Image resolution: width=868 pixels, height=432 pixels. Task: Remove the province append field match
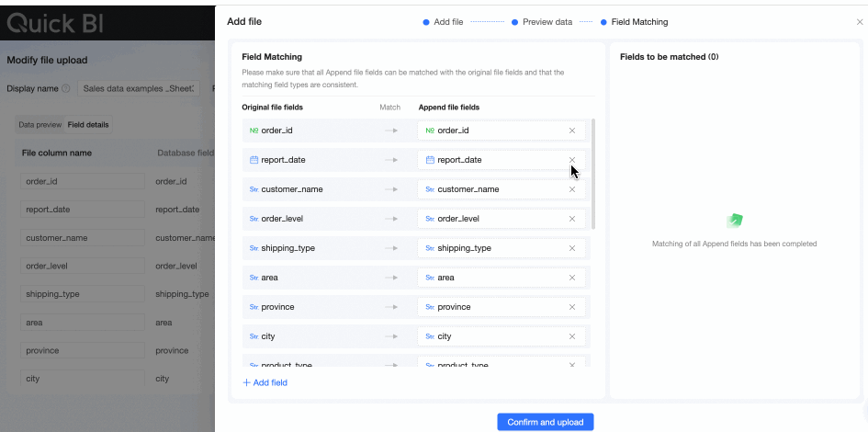572,307
